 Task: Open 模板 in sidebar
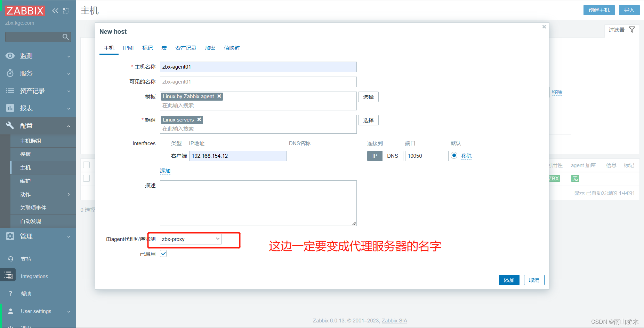pos(43,154)
